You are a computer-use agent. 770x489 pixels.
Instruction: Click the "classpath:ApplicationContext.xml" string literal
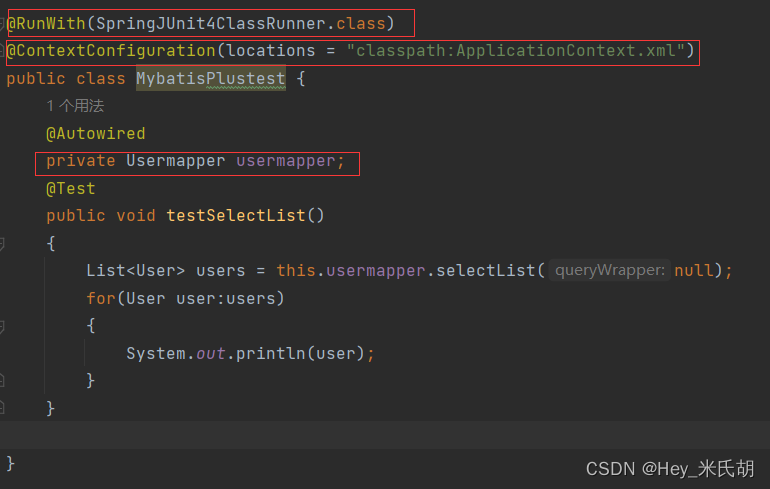(516, 51)
